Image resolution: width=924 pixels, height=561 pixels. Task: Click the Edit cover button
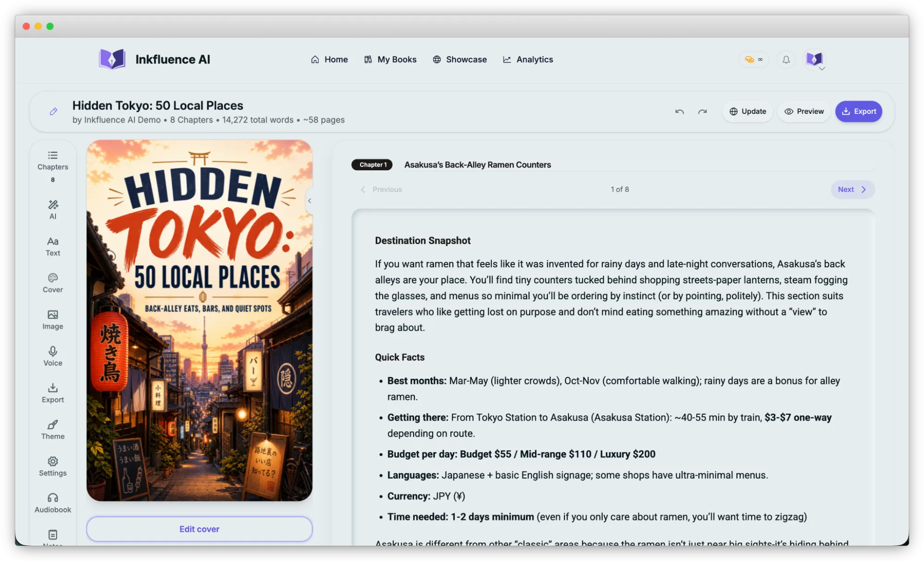pyautogui.click(x=199, y=529)
